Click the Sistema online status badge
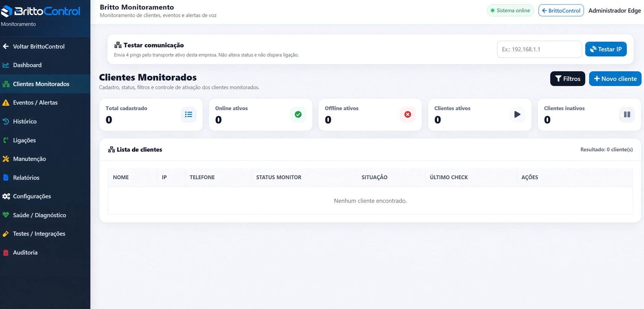Screen dimensions: 644x309 [x=510, y=10]
